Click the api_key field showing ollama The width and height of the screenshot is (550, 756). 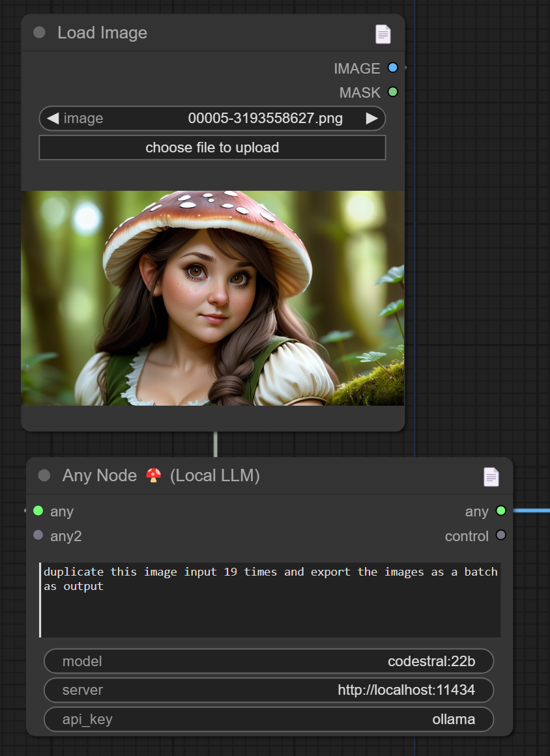pyautogui.click(x=268, y=720)
